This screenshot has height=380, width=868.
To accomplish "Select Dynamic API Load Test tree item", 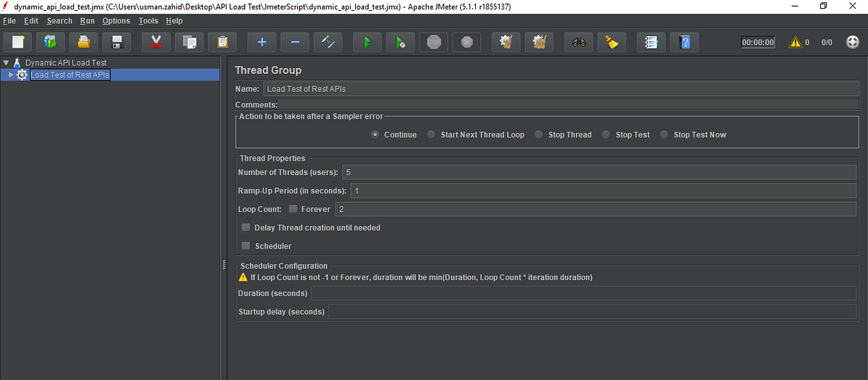I will point(66,63).
